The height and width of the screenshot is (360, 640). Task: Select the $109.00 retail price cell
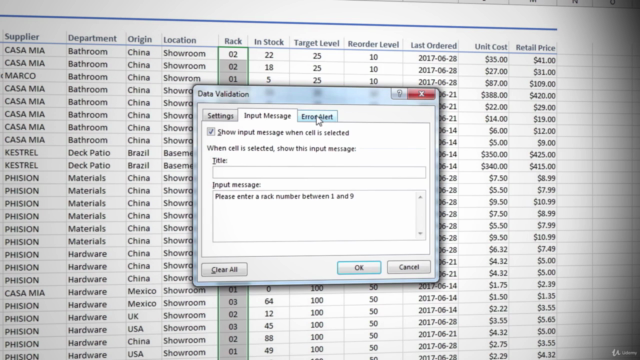point(542,84)
